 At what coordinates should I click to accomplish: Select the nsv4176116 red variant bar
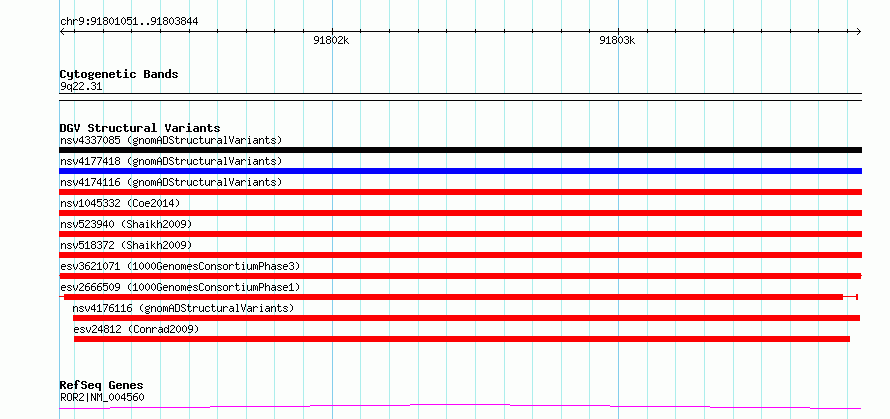[466, 318]
